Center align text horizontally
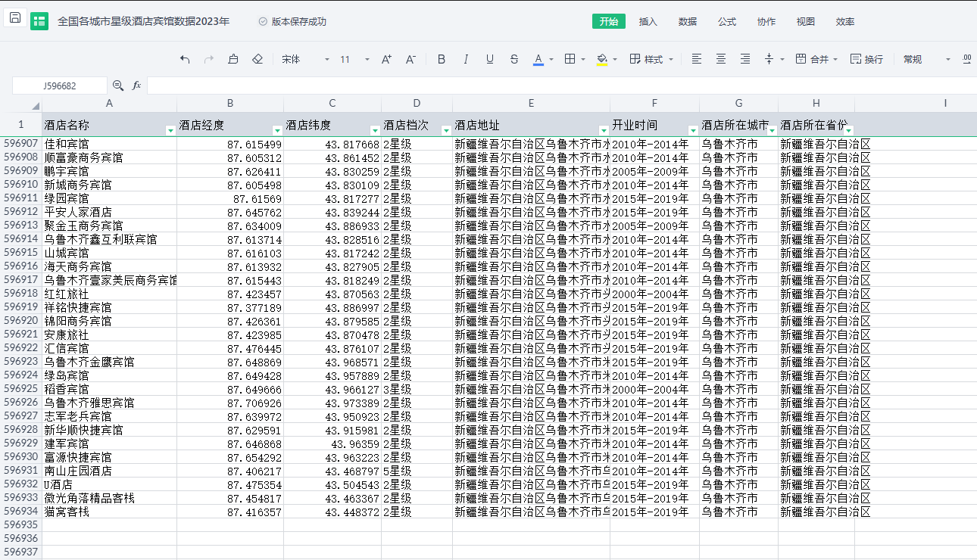977x560 pixels. click(x=721, y=59)
